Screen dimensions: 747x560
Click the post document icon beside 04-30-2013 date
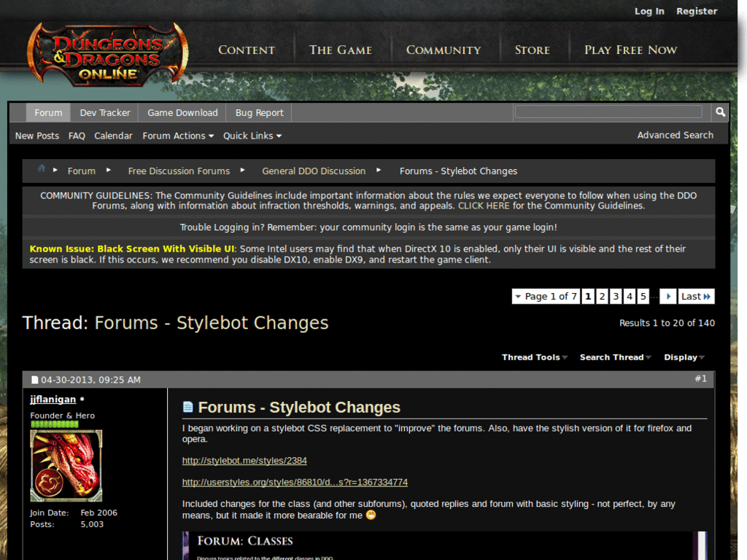34,379
